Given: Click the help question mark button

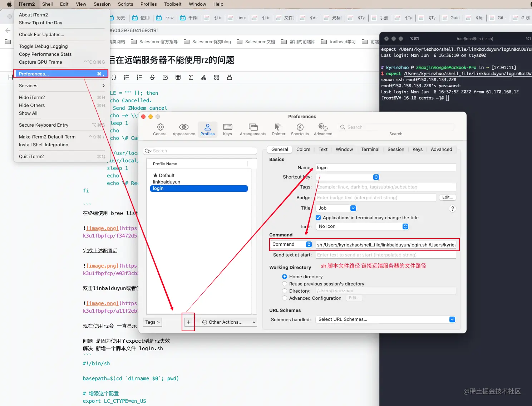Looking at the screenshot, I should pos(453,209).
